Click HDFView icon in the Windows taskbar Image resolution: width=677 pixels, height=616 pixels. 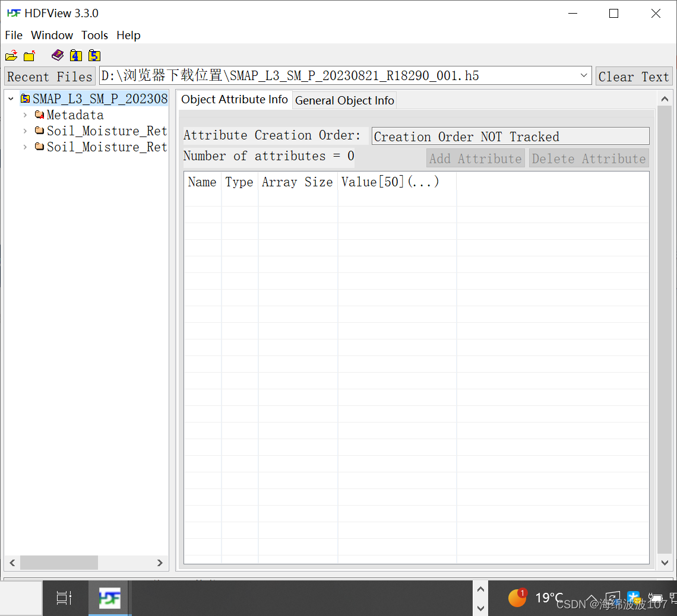110,598
